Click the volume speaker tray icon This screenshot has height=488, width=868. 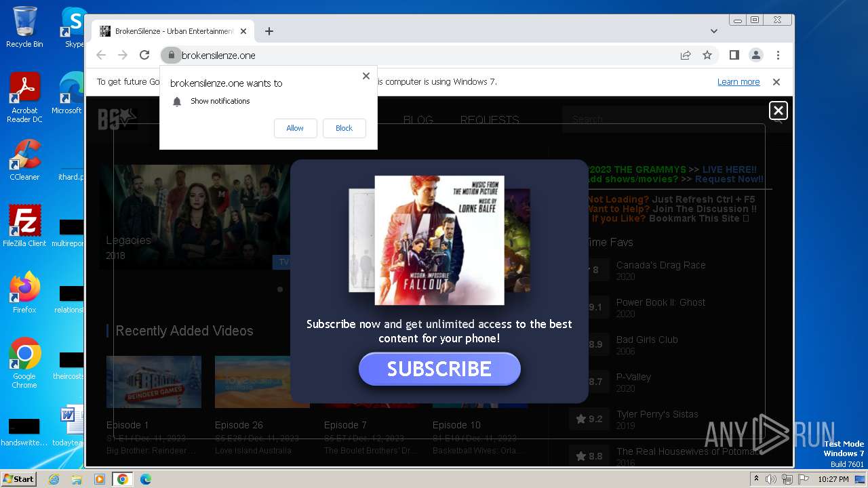point(772,479)
